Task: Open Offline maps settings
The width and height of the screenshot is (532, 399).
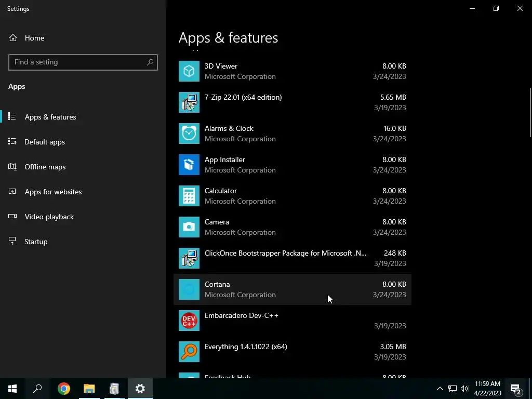Action: 83,167
